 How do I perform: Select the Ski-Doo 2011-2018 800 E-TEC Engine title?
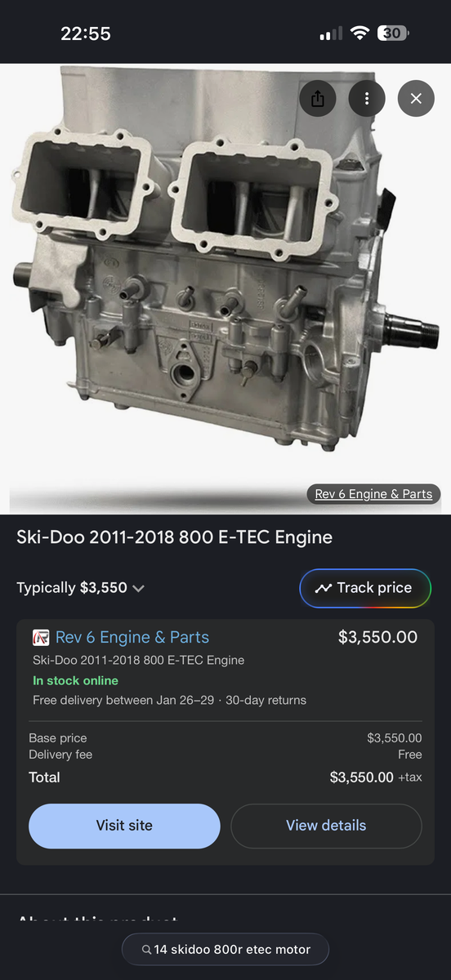pos(175,537)
